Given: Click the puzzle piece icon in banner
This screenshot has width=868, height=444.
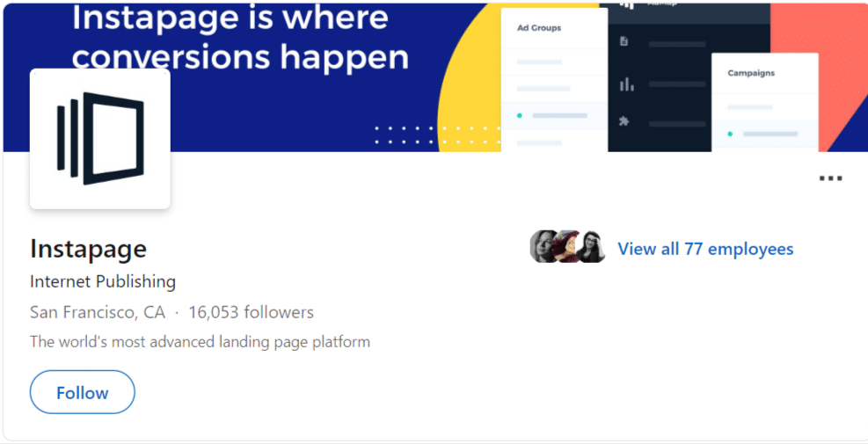Looking at the screenshot, I should click(624, 120).
